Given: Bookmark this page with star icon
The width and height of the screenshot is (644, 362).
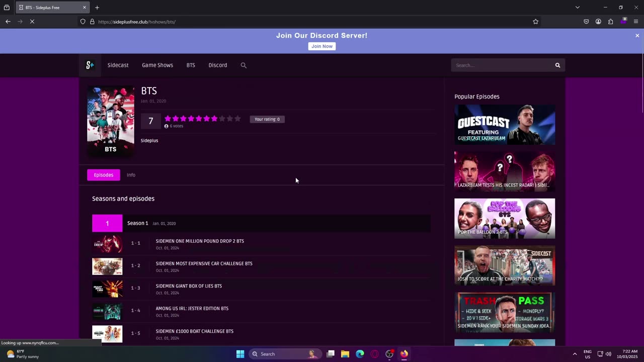Looking at the screenshot, I should (535, 22).
